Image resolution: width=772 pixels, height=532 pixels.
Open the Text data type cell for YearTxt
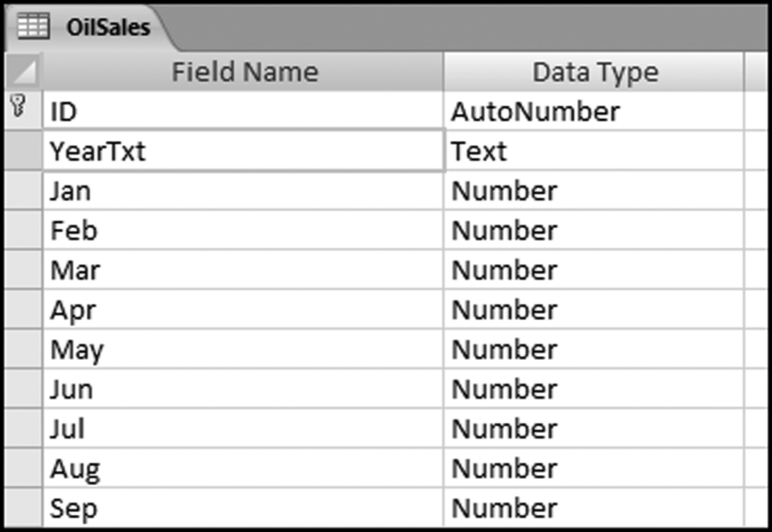click(x=593, y=151)
